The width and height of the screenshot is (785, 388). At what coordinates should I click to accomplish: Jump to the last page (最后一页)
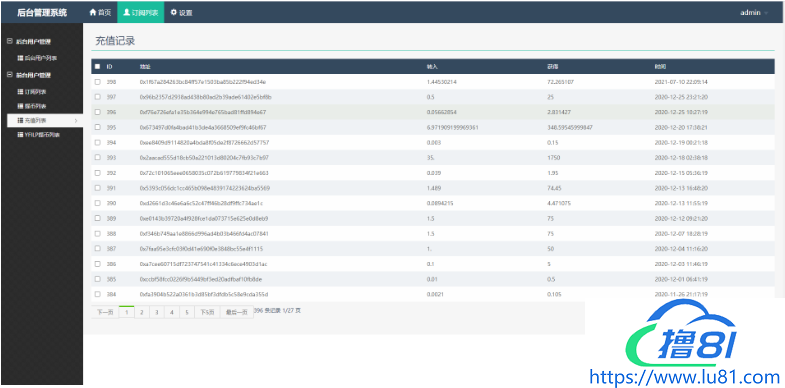tap(236, 312)
